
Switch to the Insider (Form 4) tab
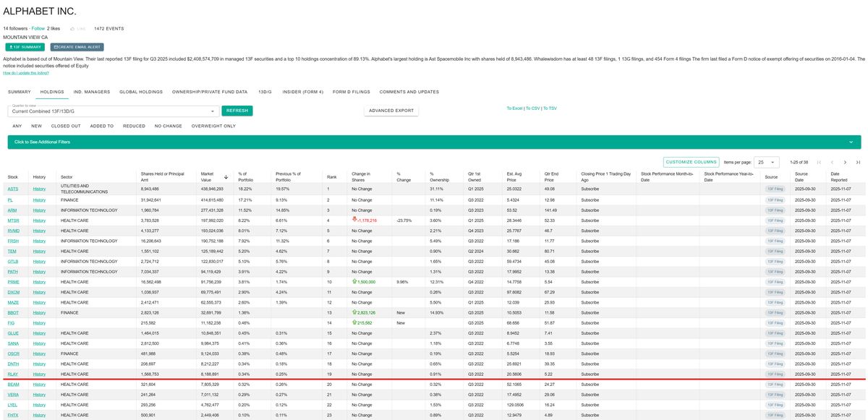(x=302, y=92)
